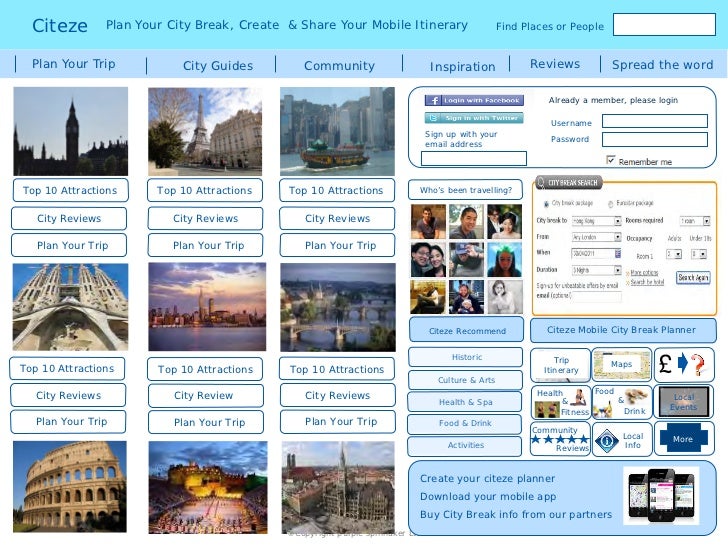Open the Rooms required dropdown

[x=695, y=221]
